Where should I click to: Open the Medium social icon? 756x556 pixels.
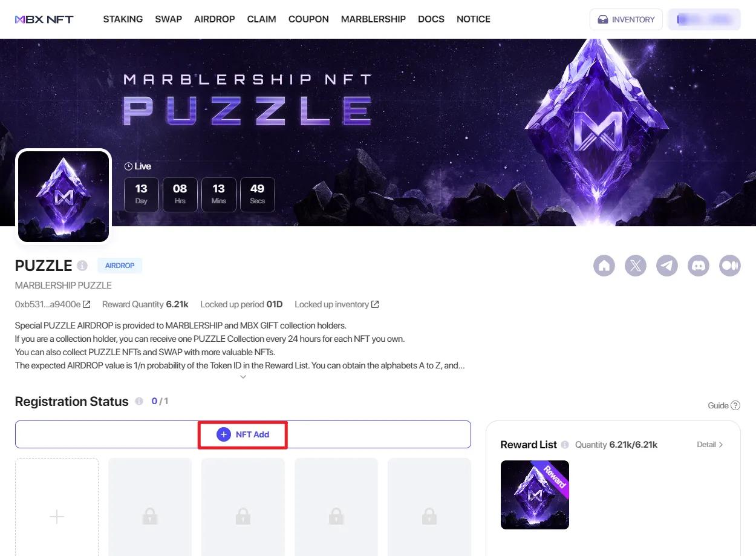click(730, 266)
